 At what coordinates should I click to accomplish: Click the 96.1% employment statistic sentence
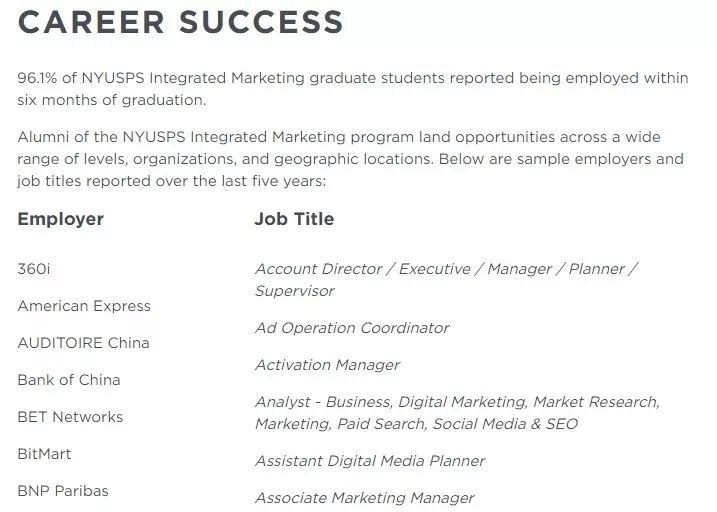353,89
